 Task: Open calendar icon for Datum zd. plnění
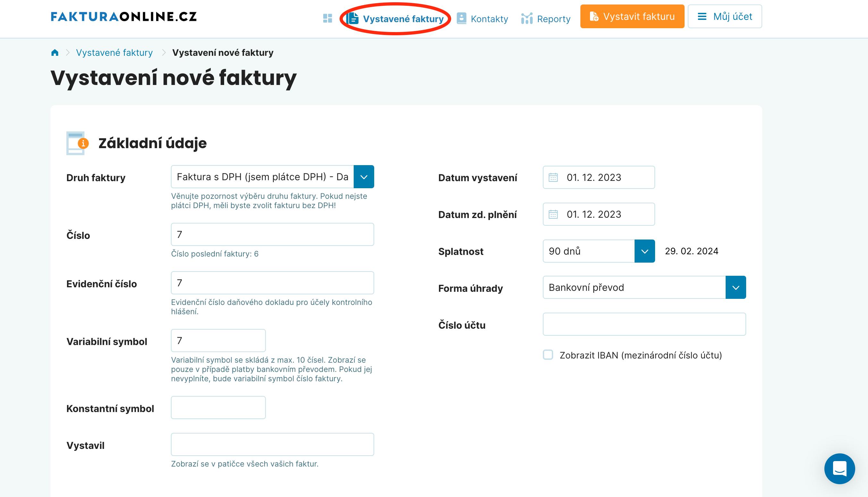tap(553, 215)
